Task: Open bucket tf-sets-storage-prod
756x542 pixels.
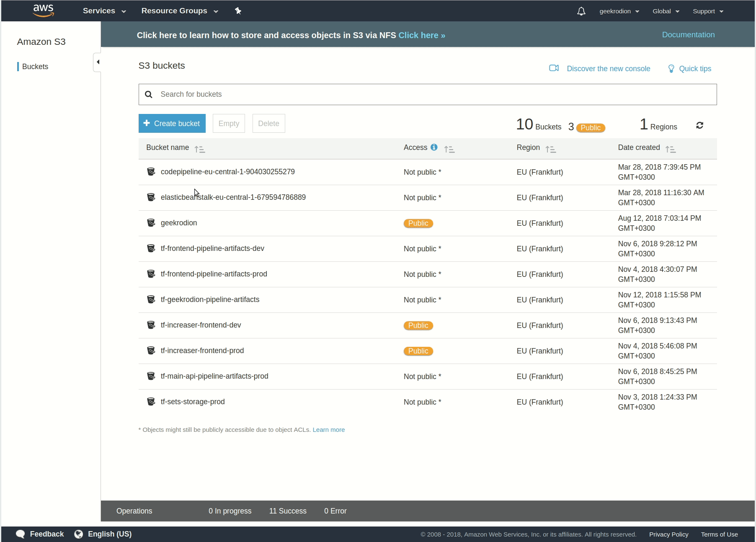Action: pos(192,402)
